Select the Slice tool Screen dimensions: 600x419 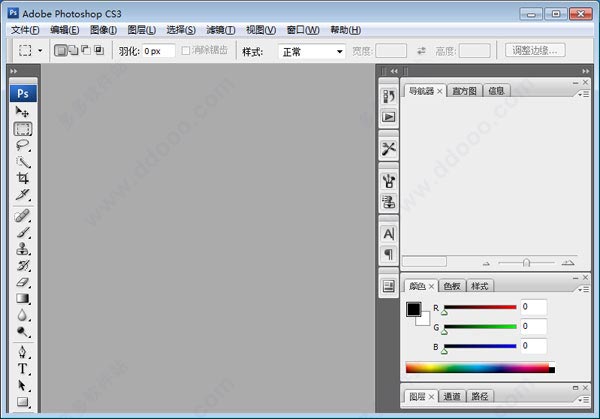pyautogui.click(x=23, y=195)
